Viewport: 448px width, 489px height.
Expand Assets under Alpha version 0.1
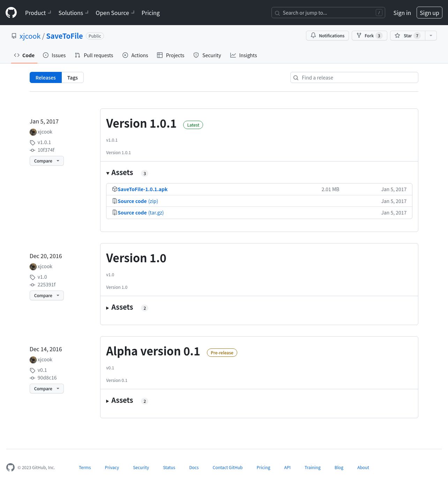120,401
